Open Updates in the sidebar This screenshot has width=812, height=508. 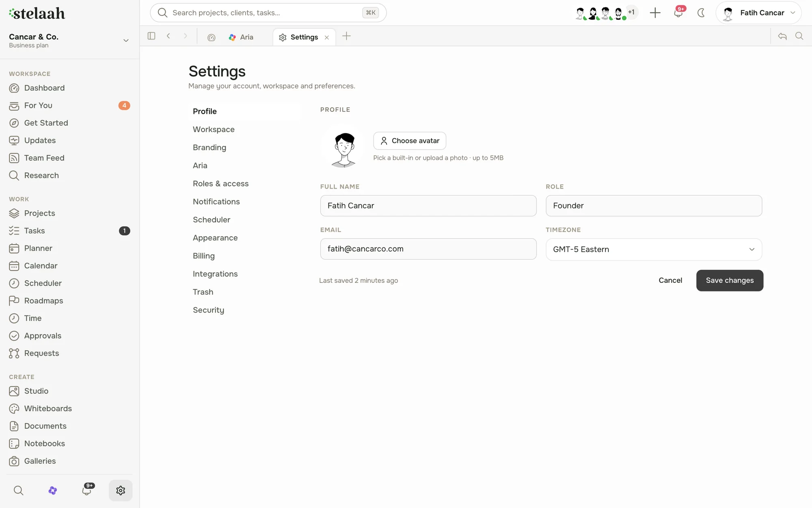[x=69, y=140]
